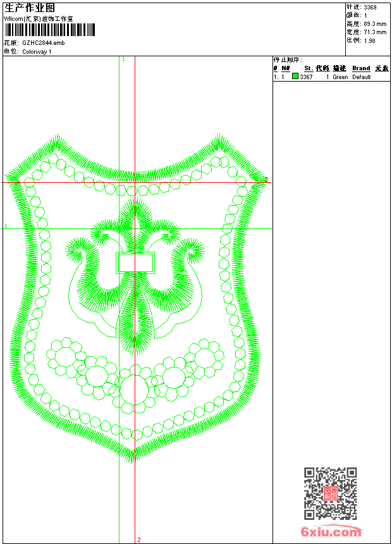Click the Colorway 1 label
This screenshot has height=544, width=392.
37,51
